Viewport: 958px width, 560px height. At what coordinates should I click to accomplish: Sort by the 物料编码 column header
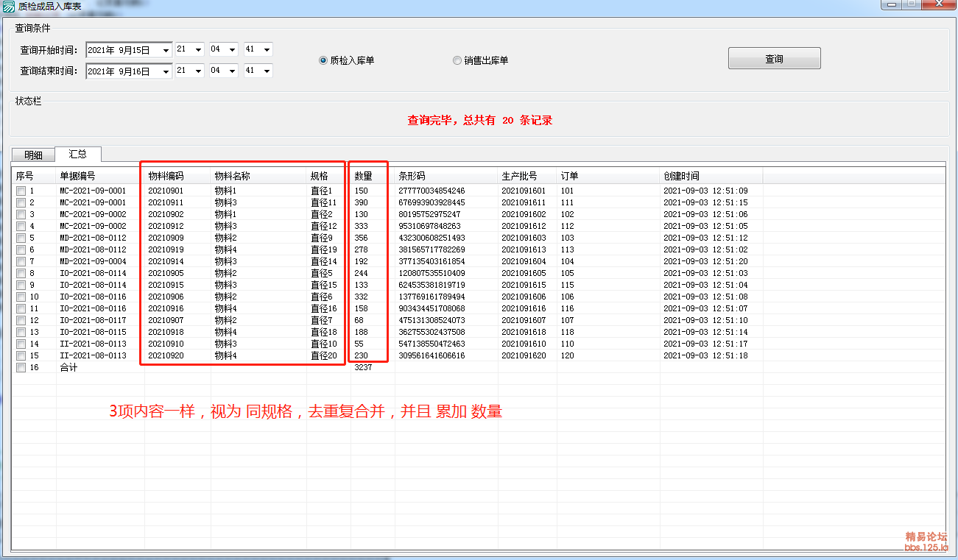[177, 176]
